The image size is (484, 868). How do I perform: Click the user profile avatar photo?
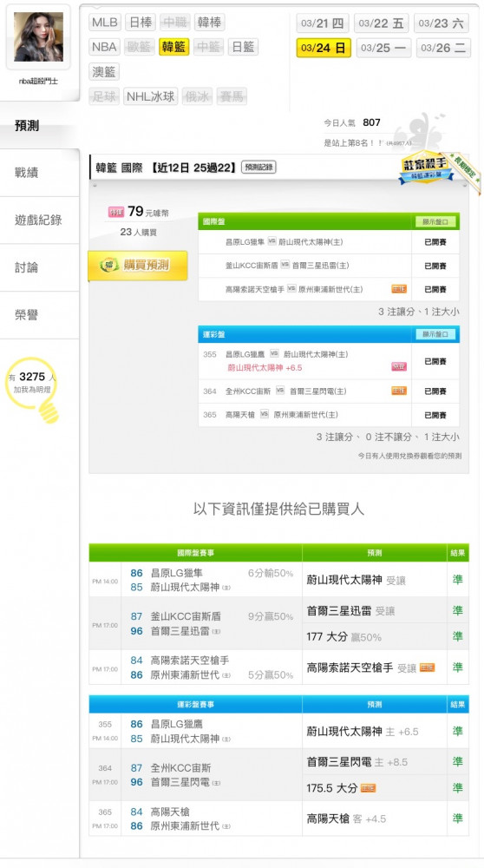click(x=38, y=36)
